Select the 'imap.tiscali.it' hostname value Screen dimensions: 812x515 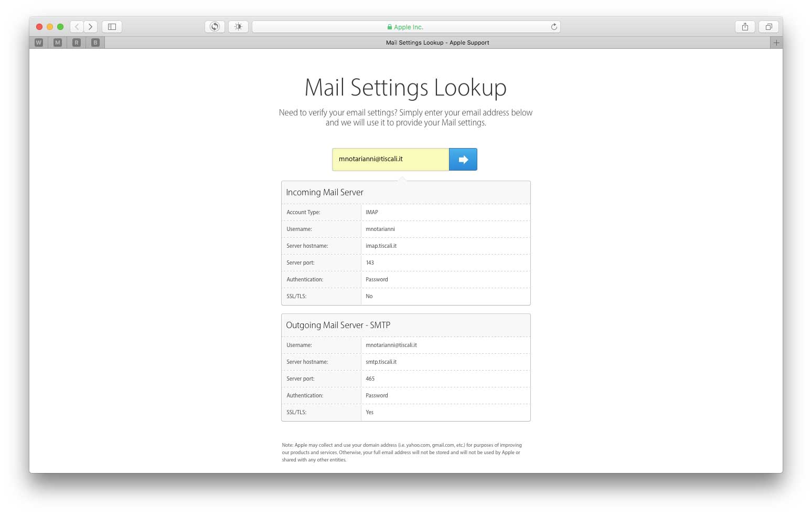point(381,246)
